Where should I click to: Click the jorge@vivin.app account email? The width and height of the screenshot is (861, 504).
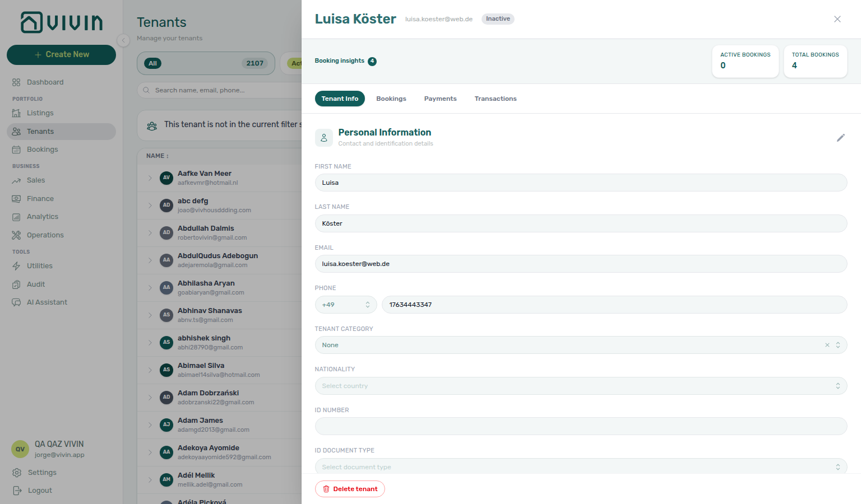click(x=59, y=455)
